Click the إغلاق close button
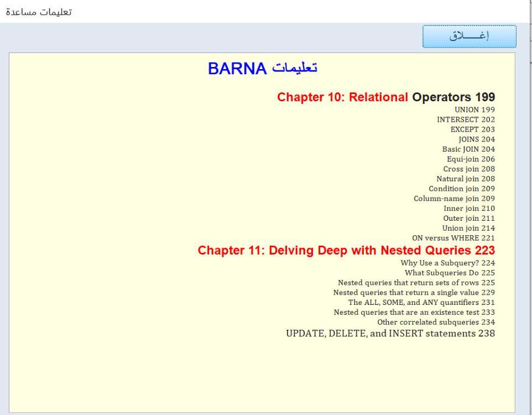Screen dimensions: 532x415 469,37
